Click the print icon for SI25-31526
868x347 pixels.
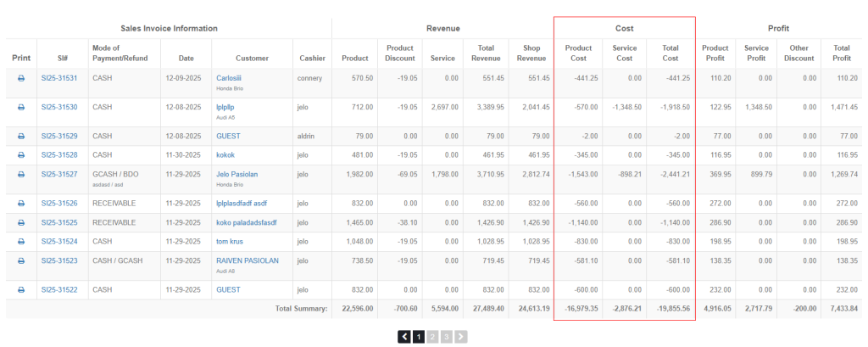coord(21,204)
